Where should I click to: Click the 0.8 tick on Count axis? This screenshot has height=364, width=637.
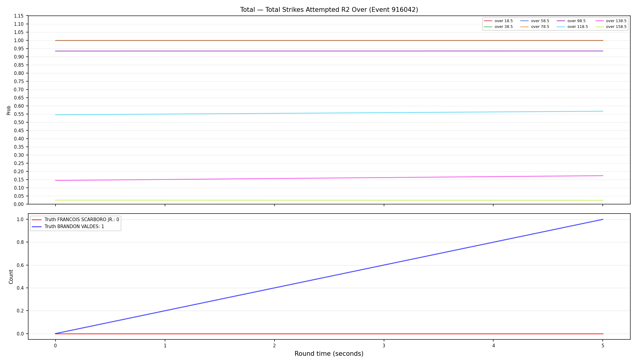pyautogui.click(x=20, y=242)
